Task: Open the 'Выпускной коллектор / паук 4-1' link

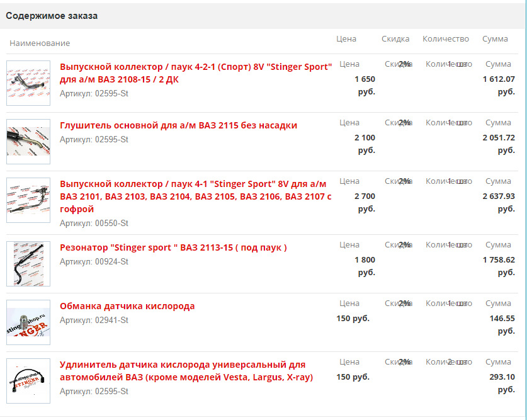Action: (x=196, y=196)
